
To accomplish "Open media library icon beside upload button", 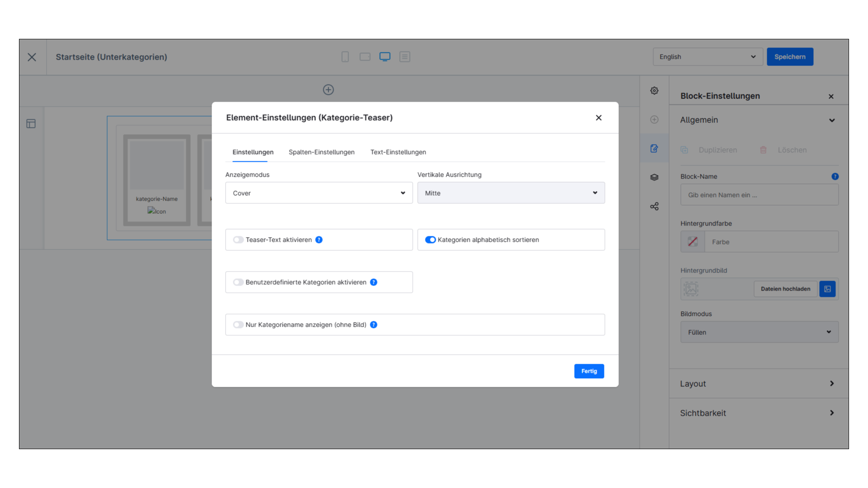I will (827, 289).
